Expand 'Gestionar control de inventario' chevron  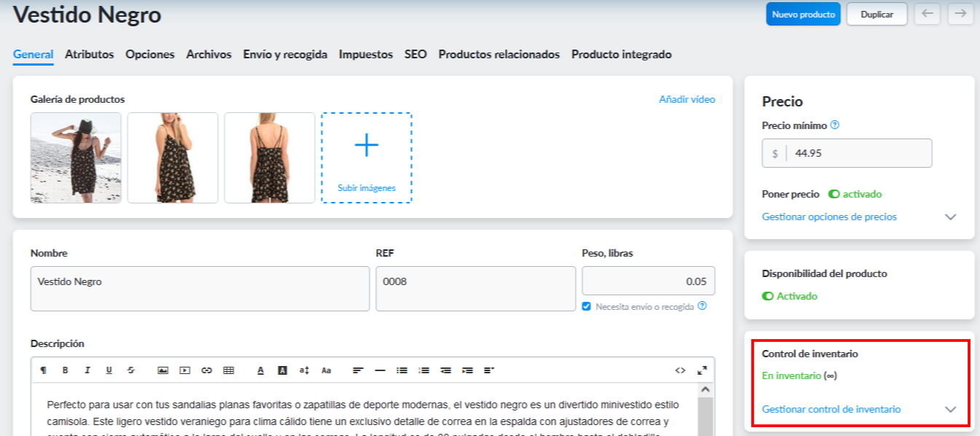[x=950, y=409]
